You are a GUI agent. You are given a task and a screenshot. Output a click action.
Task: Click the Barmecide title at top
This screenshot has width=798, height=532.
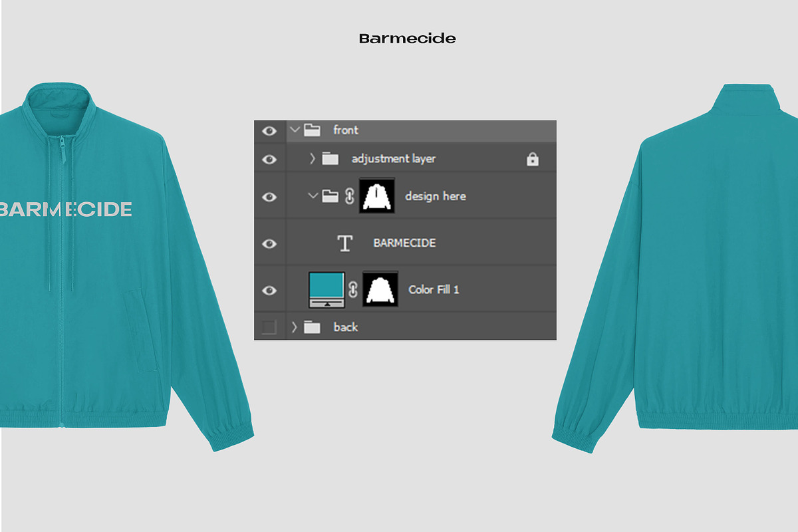click(407, 39)
